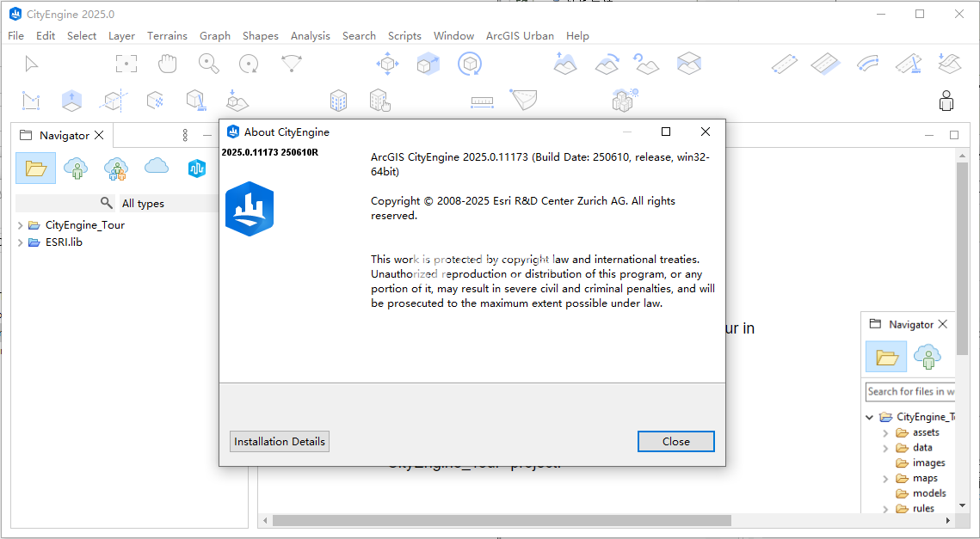
Task: Collapse CityEngine_Tour in the right Navigator
Action: [869, 417]
